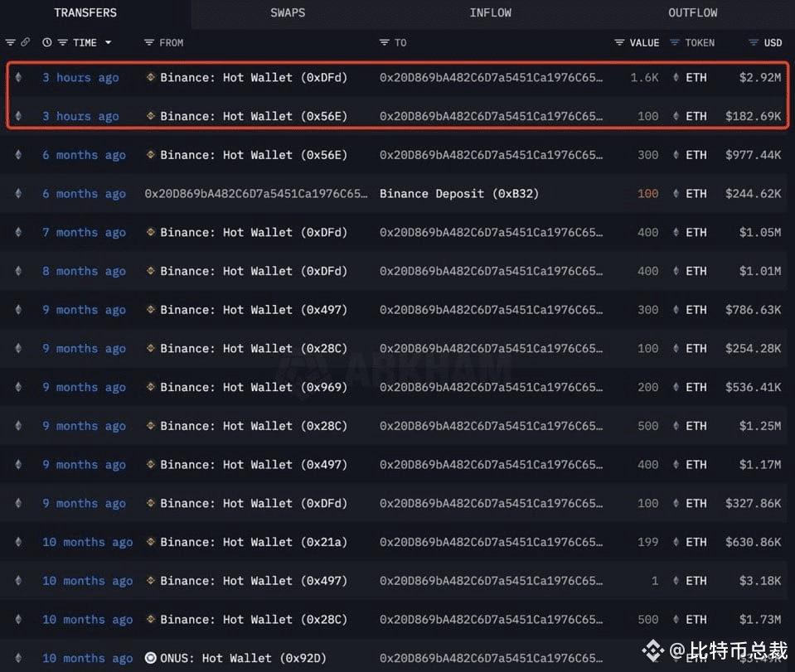795x672 pixels.
Task: Click the Binance logo beside Hot Wallet (0xDFd)
Action: [x=151, y=77]
